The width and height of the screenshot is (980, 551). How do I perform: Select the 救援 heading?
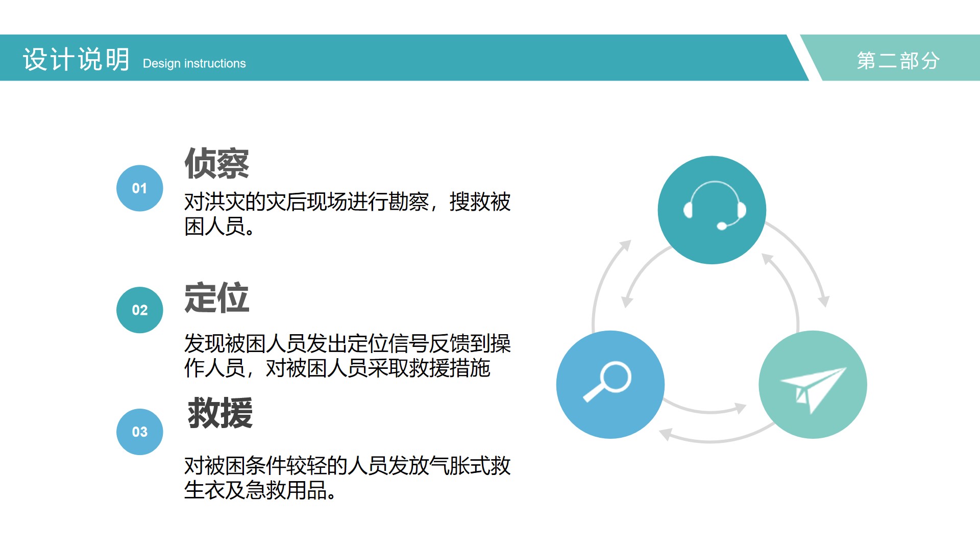pyautogui.click(x=220, y=413)
